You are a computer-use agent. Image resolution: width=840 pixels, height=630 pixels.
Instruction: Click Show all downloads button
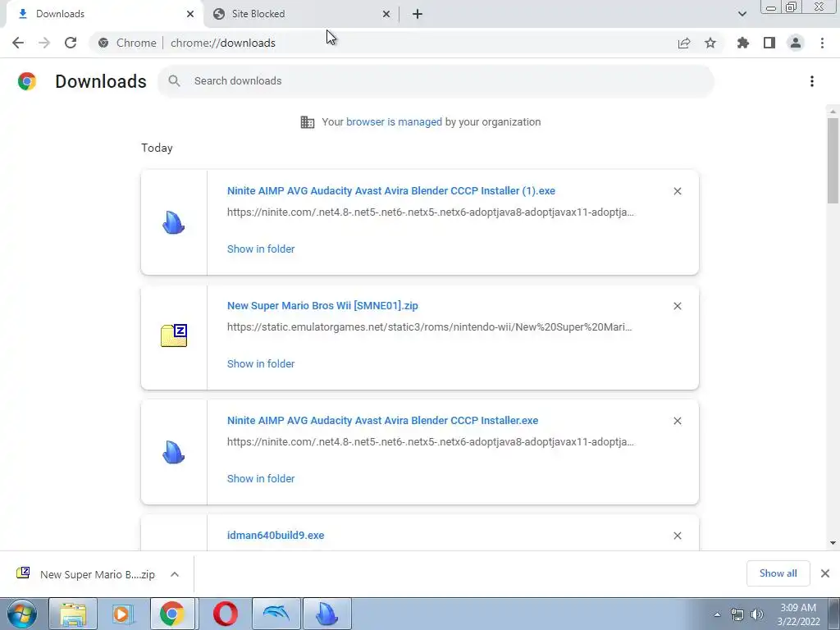tap(778, 573)
